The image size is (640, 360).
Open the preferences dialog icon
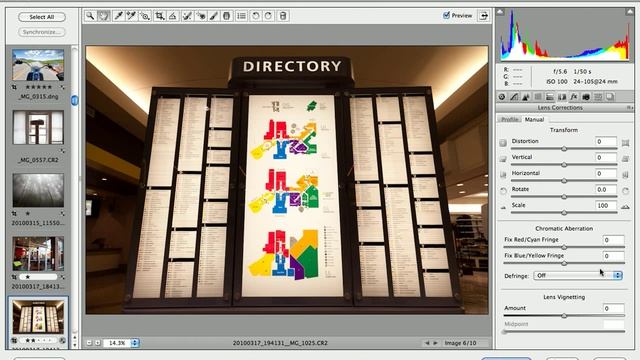242,16
